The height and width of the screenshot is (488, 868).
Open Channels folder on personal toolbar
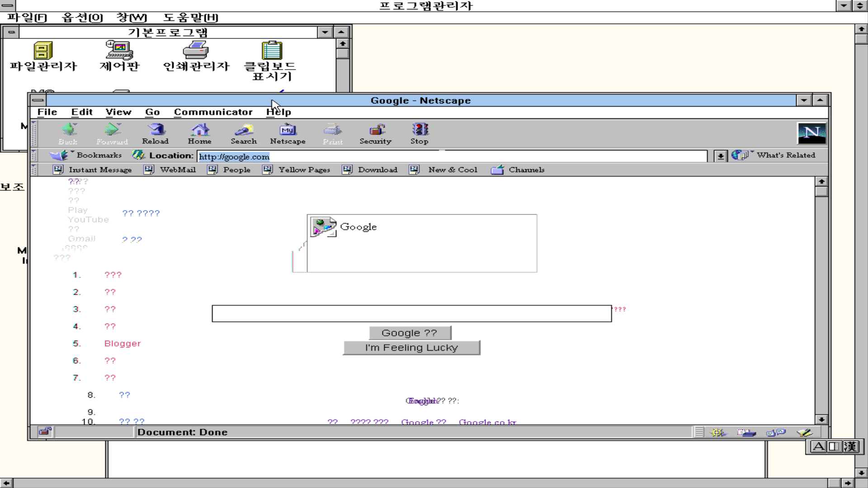click(x=518, y=169)
